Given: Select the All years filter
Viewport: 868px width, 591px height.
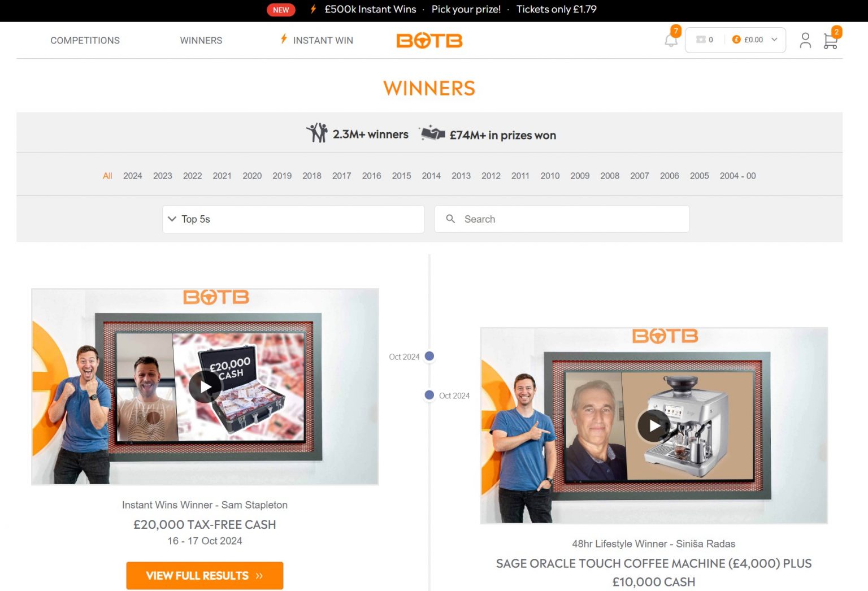Looking at the screenshot, I should pos(107,176).
